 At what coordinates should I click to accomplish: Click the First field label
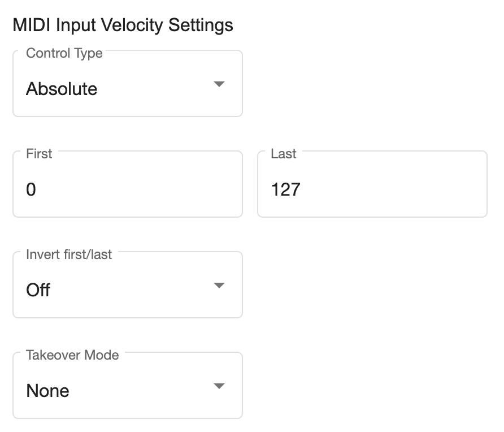(x=39, y=154)
